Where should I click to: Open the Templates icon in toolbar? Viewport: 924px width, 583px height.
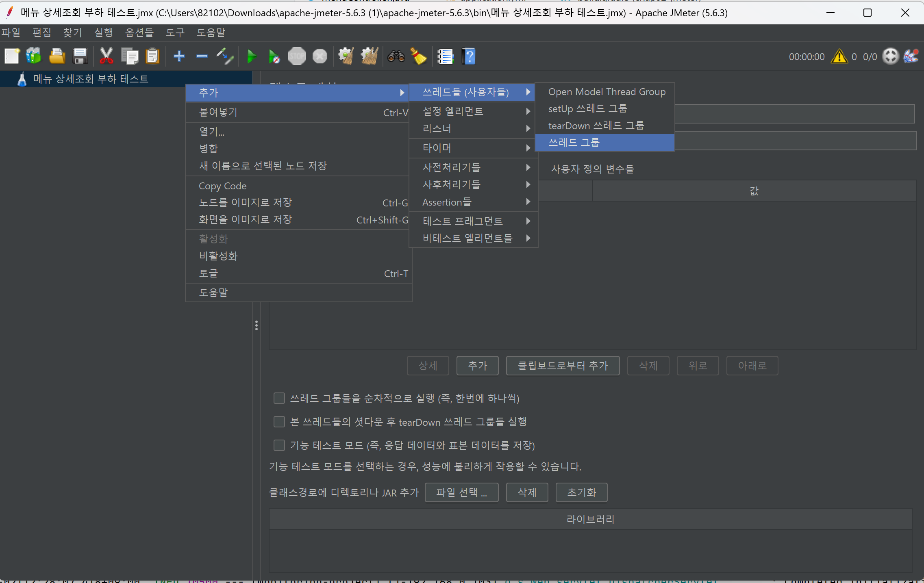click(x=34, y=56)
